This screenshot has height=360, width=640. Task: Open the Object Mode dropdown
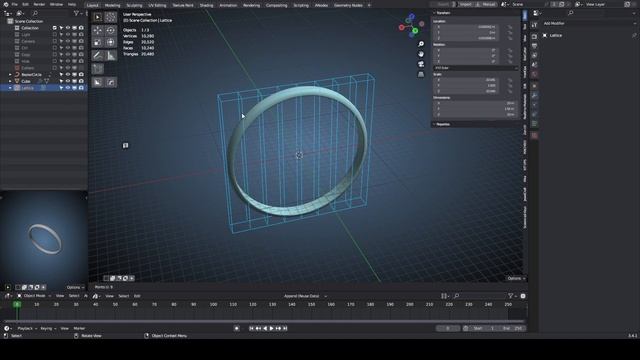pos(34,296)
